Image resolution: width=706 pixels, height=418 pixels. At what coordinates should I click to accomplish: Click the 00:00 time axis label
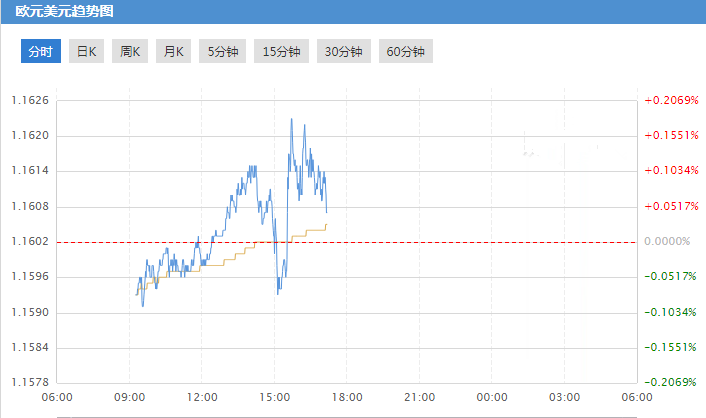[x=493, y=397]
